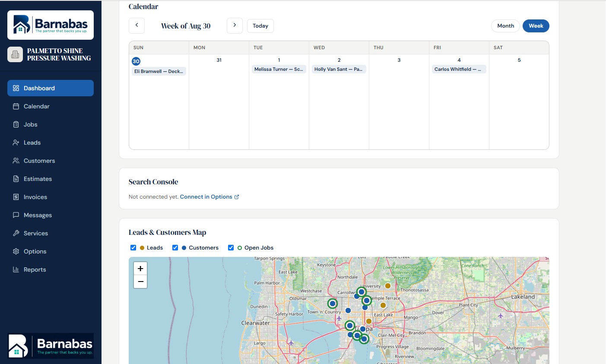
Task: Go to previous week with left chevron
Action: [136, 25]
